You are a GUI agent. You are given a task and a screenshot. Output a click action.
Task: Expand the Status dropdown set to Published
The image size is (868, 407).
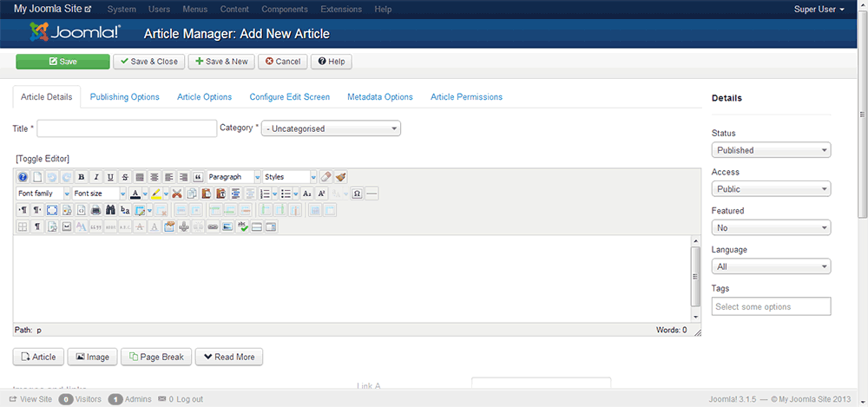coord(771,150)
